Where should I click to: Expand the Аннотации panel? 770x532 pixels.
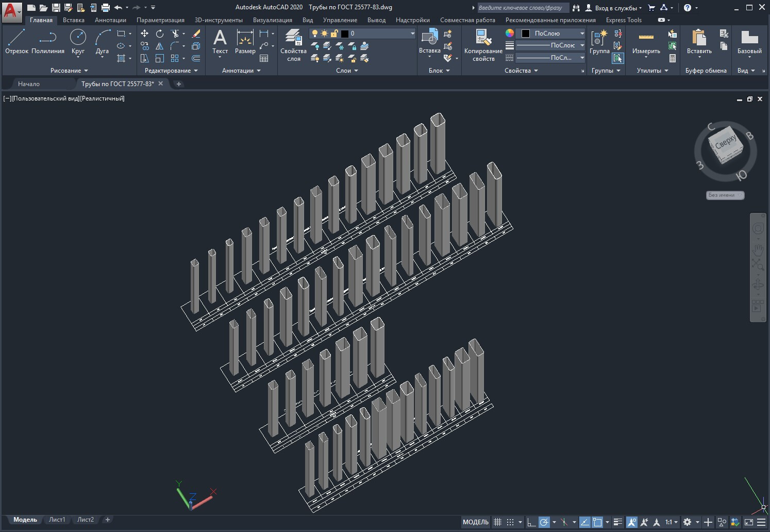[x=241, y=71]
